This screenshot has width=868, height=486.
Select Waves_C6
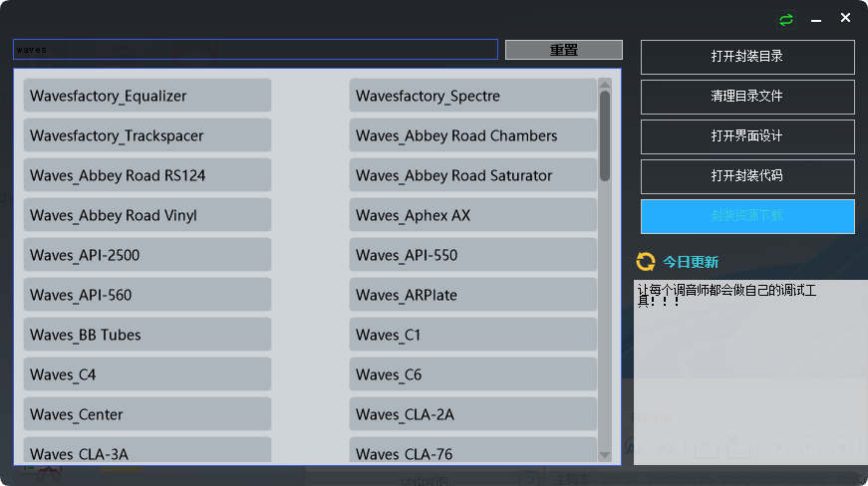[x=472, y=374]
